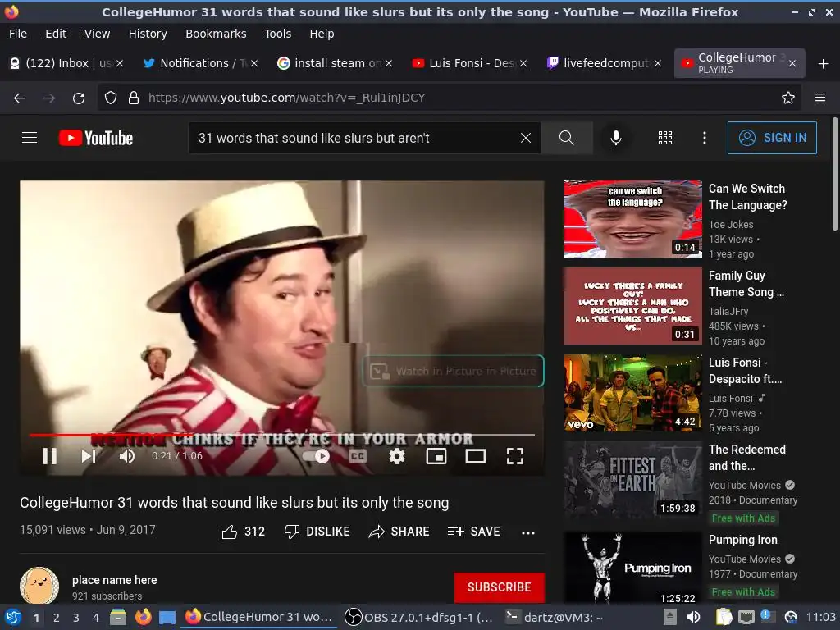Image resolution: width=840 pixels, height=630 pixels.
Task: Share this video
Action: pos(399,532)
